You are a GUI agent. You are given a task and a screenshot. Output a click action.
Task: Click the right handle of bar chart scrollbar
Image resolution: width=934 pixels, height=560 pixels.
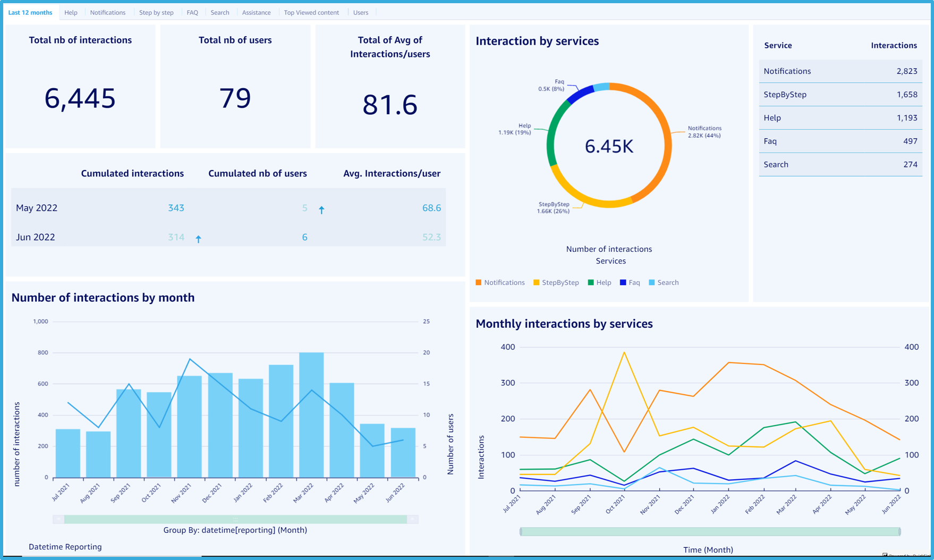[413, 519]
